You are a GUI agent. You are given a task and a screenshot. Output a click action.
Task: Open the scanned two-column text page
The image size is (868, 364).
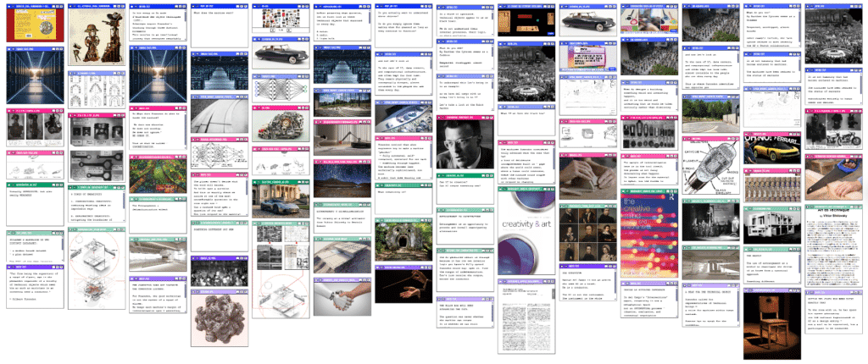[x=526, y=320]
